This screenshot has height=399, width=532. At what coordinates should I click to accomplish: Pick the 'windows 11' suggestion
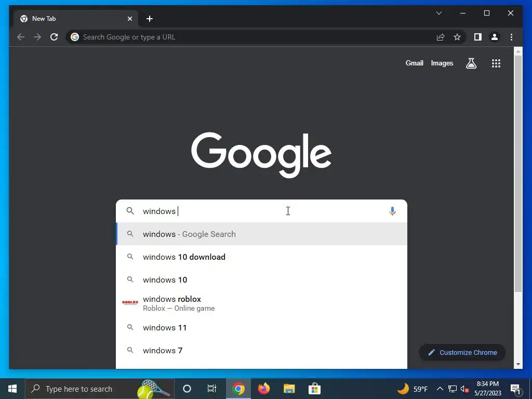[x=261, y=327]
